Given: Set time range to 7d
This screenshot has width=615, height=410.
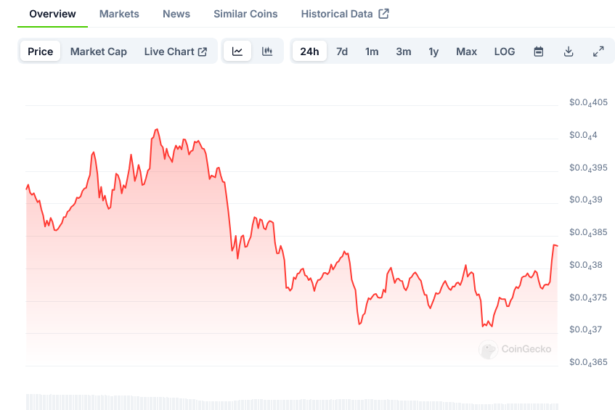Looking at the screenshot, I should click(x=342, y=51).
